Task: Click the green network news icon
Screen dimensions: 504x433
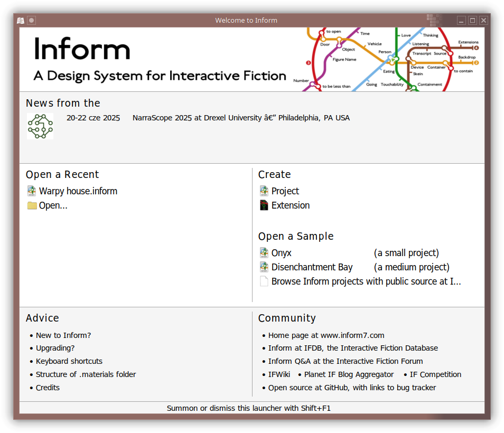Action: 40,126
